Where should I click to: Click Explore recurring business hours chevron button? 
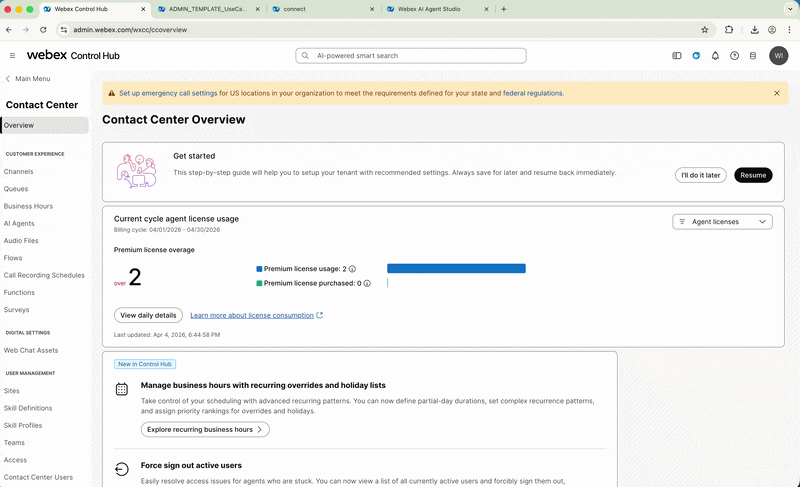[x=205, y=429]
